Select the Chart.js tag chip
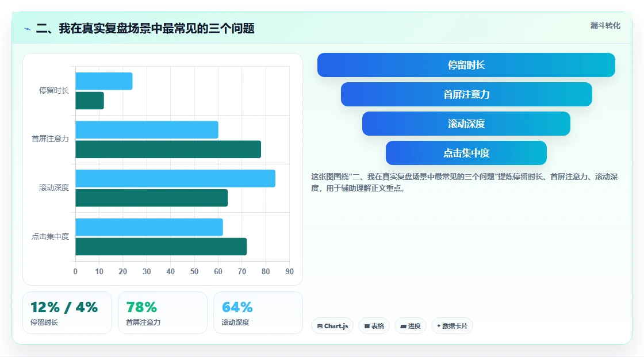Screen dimensions: 644x357 coord(332,326)
